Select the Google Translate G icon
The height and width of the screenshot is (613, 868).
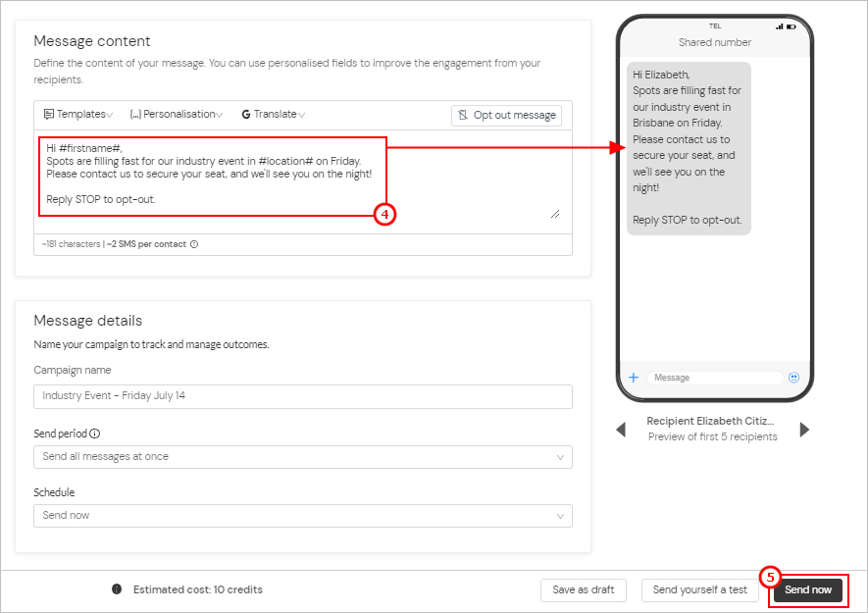point(244,115)
